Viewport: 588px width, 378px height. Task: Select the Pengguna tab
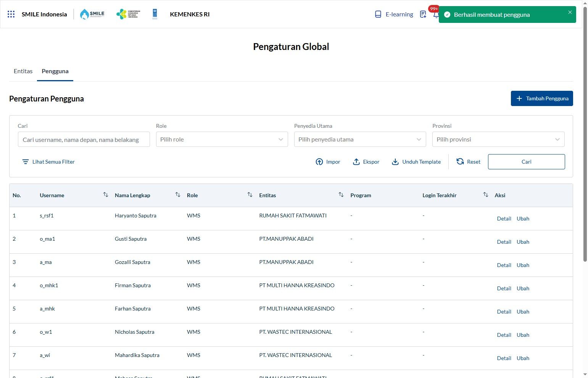(x=55, y=71)
